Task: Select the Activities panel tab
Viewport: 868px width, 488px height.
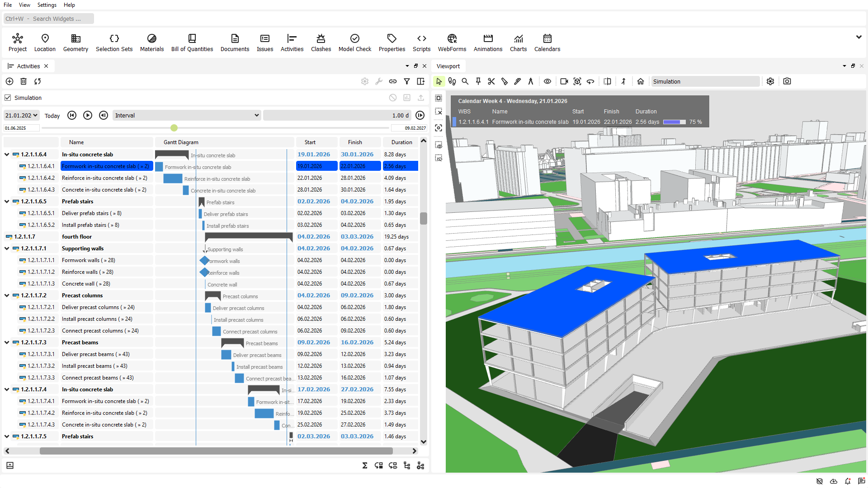Action: coord(28,66)
